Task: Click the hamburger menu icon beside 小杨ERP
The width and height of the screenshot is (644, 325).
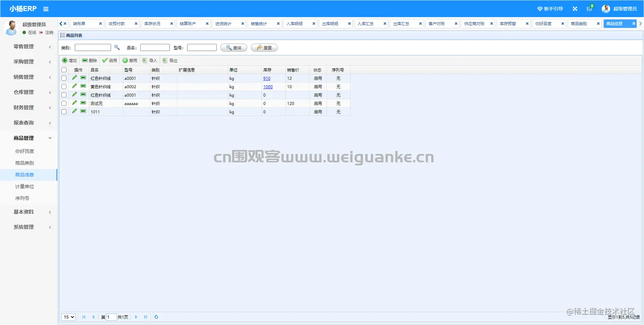Action: pyautogui.click(x=46, y=9)
